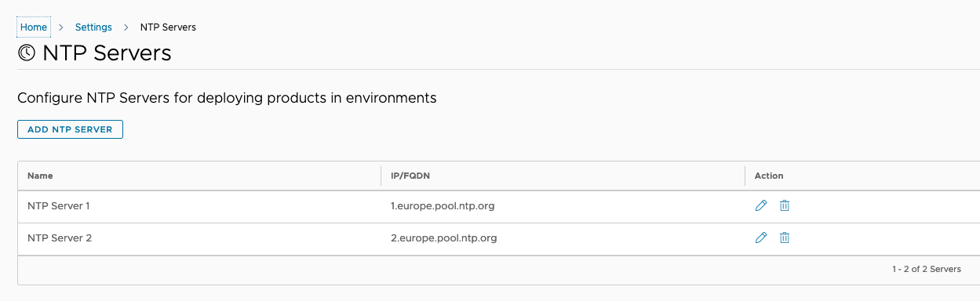Click the 1 - 2 of 2 Servers footer
Screen dimensions: 980x301
[926, 269]
